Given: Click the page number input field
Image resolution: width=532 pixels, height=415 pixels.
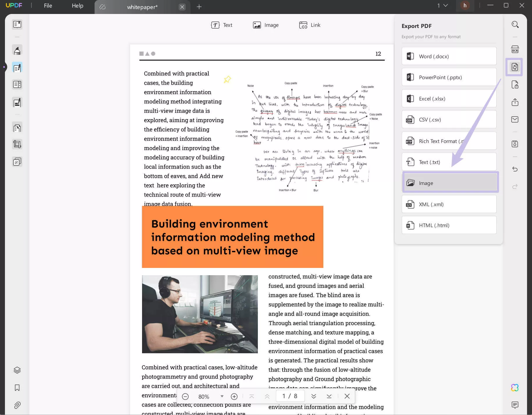Looking at the screenshot, I should click(290, 396).
